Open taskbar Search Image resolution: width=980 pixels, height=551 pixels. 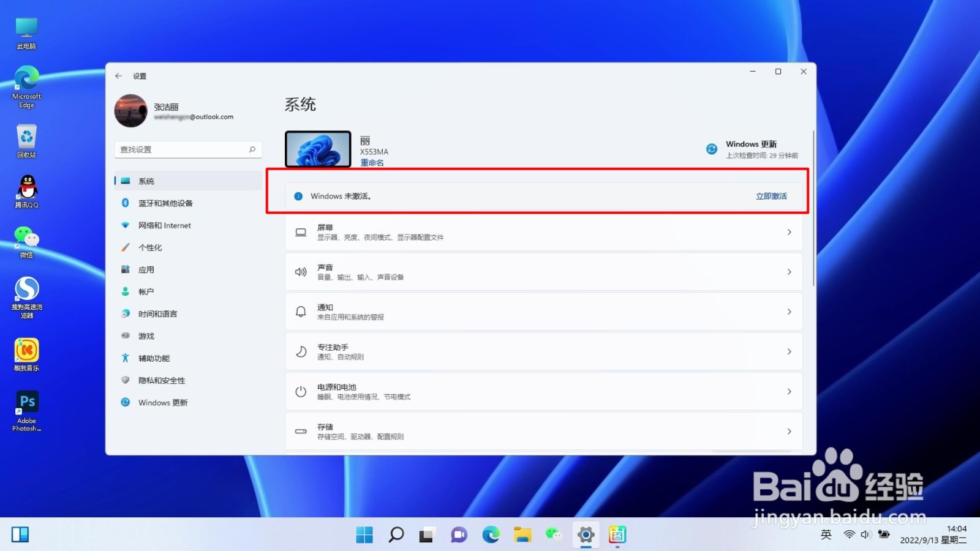pos(396,534)
